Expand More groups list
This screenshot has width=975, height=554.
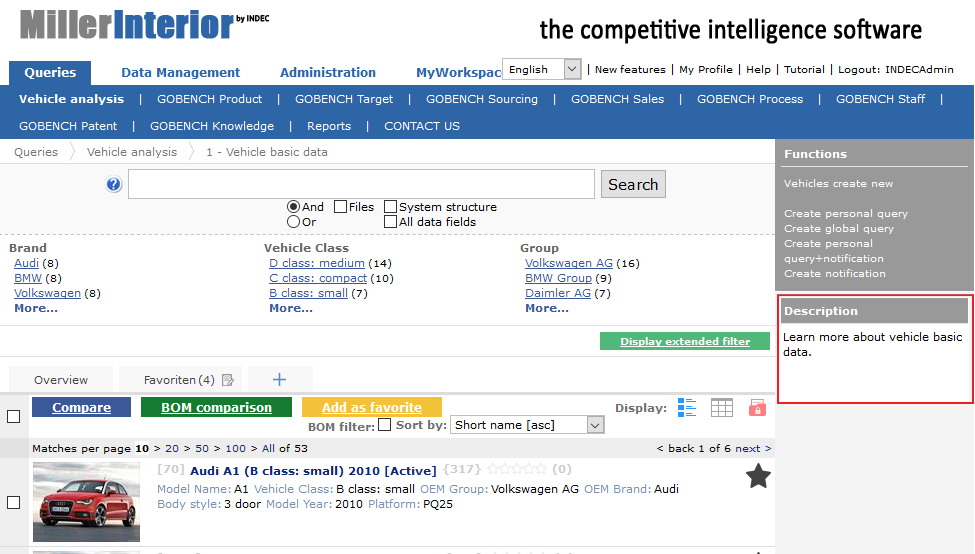pyautogui.click(x=547, y=308)
